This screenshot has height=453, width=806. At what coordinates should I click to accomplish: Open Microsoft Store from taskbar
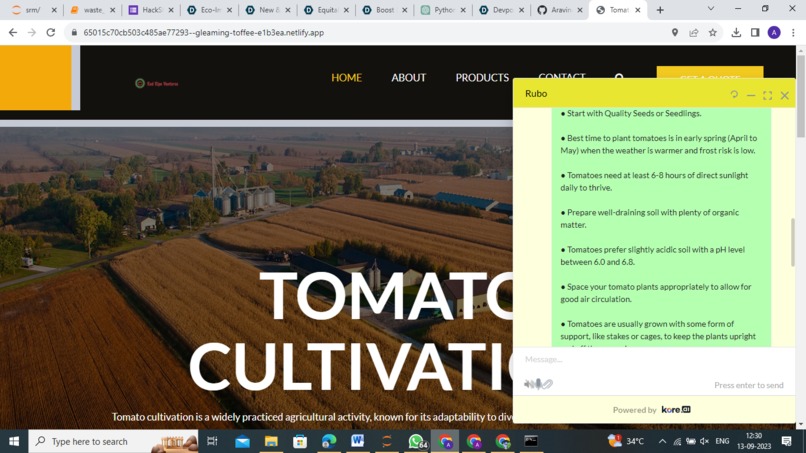(300, 441)
